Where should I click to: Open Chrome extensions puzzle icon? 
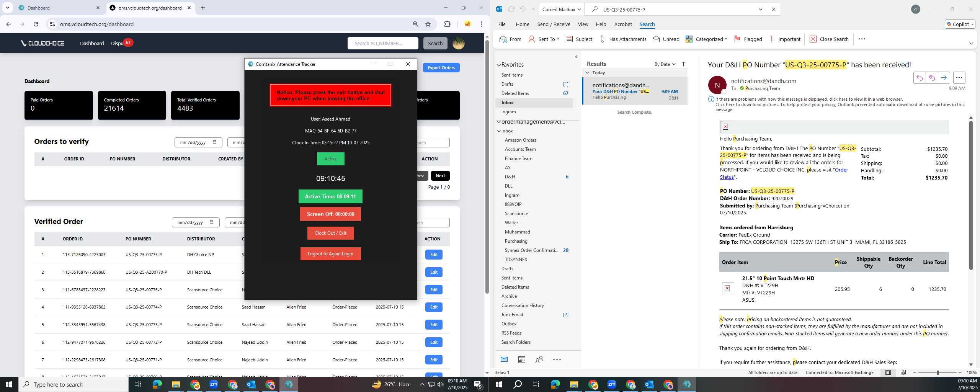(x=447, y=24)
